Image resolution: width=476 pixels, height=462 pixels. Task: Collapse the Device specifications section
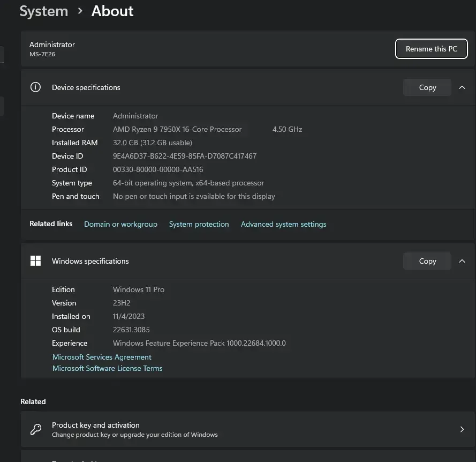462,87
